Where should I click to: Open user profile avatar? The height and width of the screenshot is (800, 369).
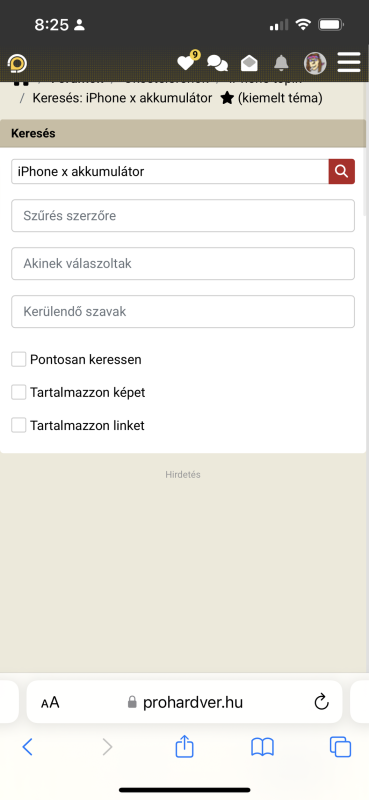pos(315,63)
